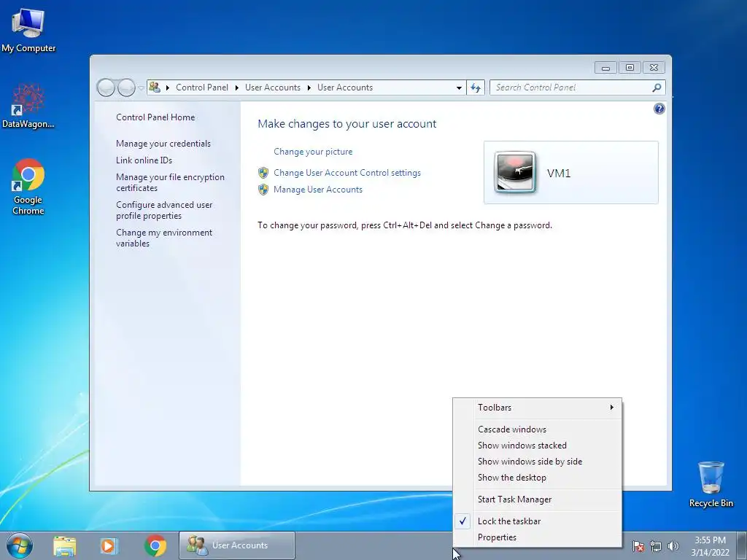Choose Show windows side by side

[538, 462]
